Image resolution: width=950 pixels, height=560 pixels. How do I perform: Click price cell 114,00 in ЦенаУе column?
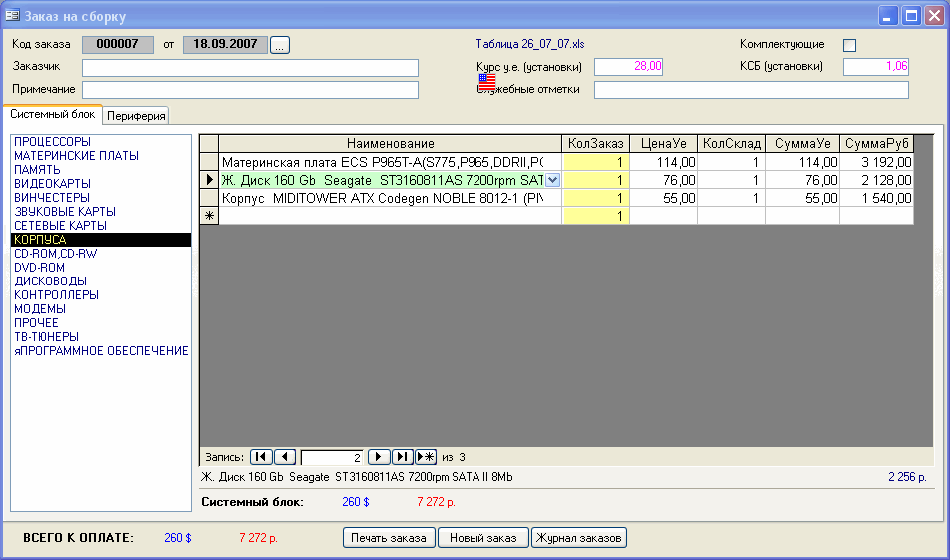664,162
